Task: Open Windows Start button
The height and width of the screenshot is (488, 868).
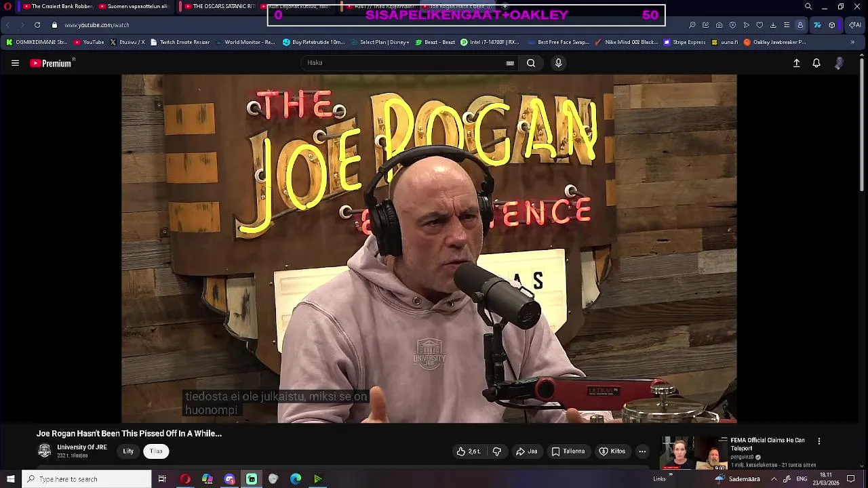Action: [x=10, y=479]
